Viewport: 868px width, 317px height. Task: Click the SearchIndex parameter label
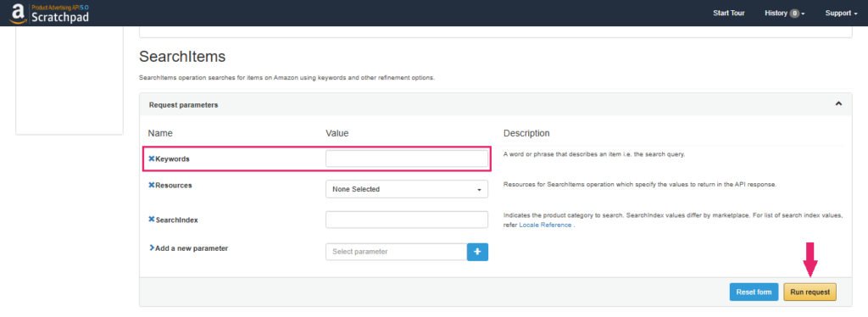tap(176, 220)
